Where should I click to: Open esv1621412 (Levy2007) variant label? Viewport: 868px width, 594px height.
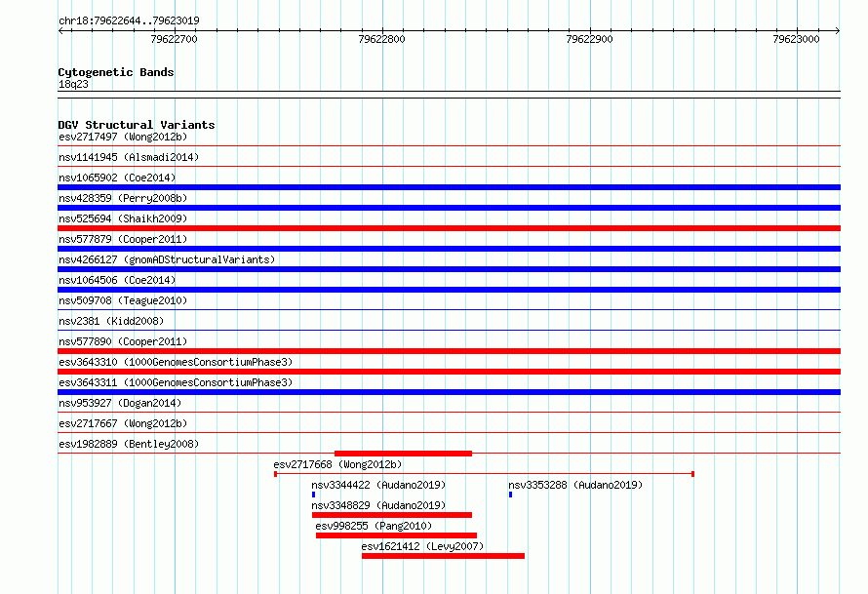click(422, 546)
